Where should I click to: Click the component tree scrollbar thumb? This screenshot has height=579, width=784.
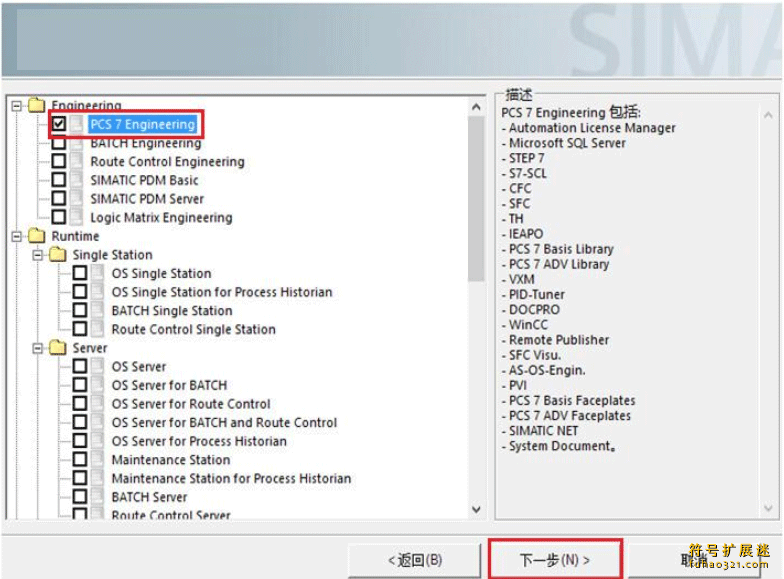coord(476,199)
